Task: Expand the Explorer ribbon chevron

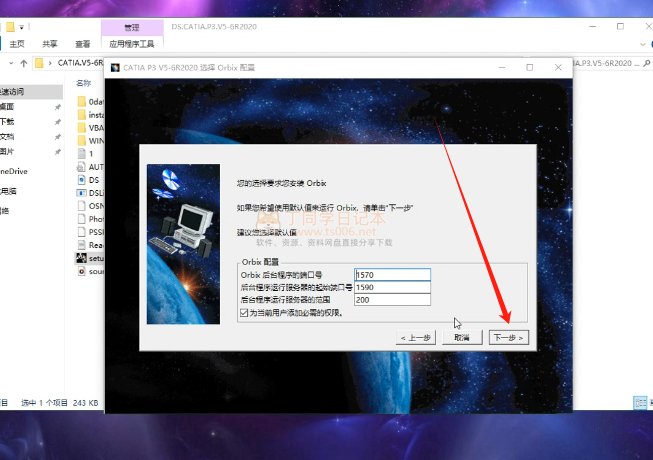Action: click(x=643, y=44)
